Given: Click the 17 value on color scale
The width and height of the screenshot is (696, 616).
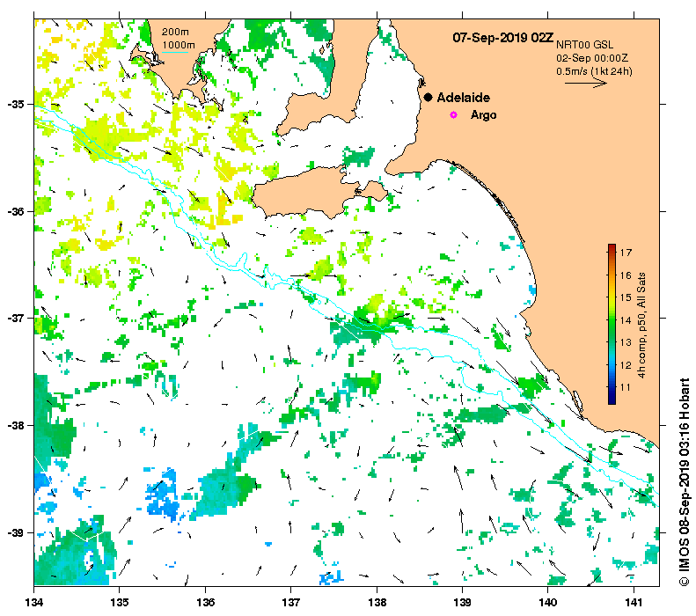Looking at the screenshot, I should [626, 253].
